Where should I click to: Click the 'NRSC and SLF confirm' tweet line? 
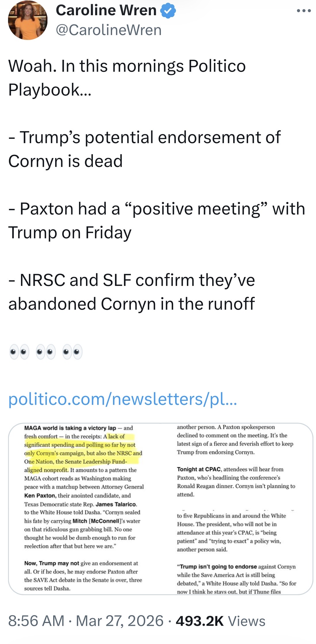click(x=132, y=280)
